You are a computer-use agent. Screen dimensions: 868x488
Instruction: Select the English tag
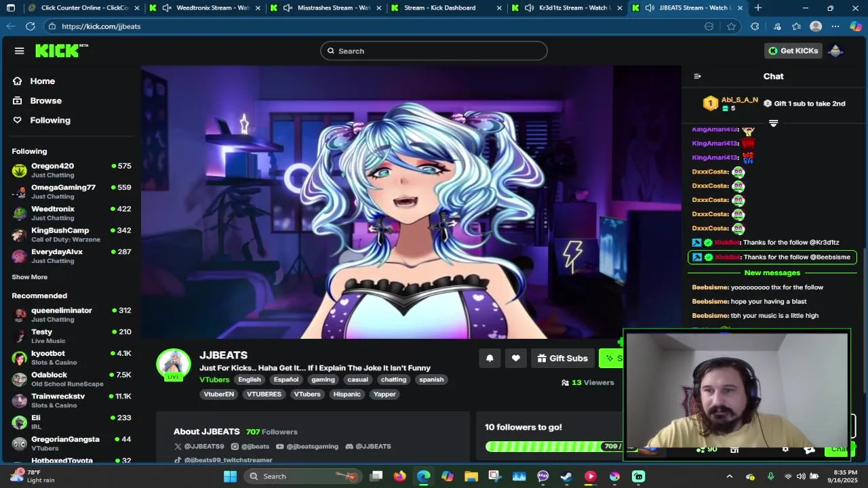pos(249,380)
